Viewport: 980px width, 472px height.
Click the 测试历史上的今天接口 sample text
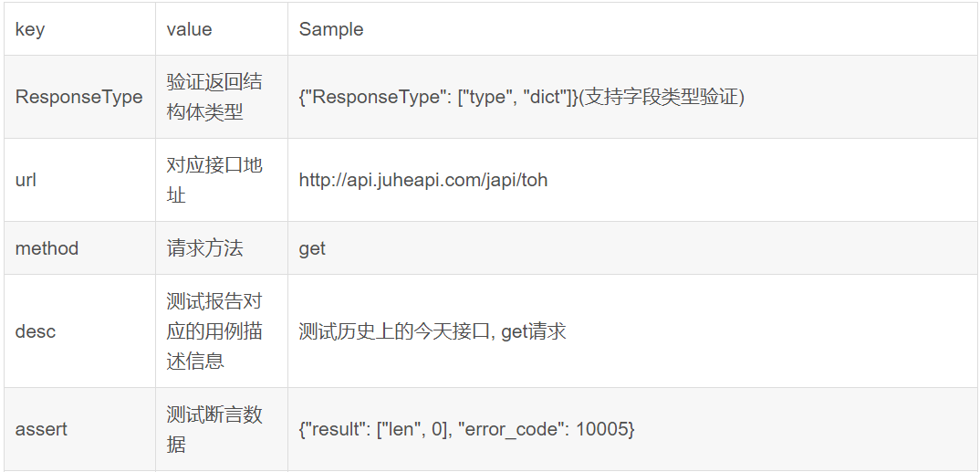[x=396, y=331]
